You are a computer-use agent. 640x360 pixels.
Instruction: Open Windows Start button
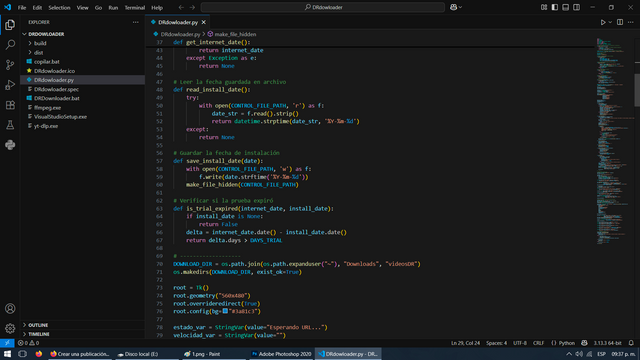7,354
